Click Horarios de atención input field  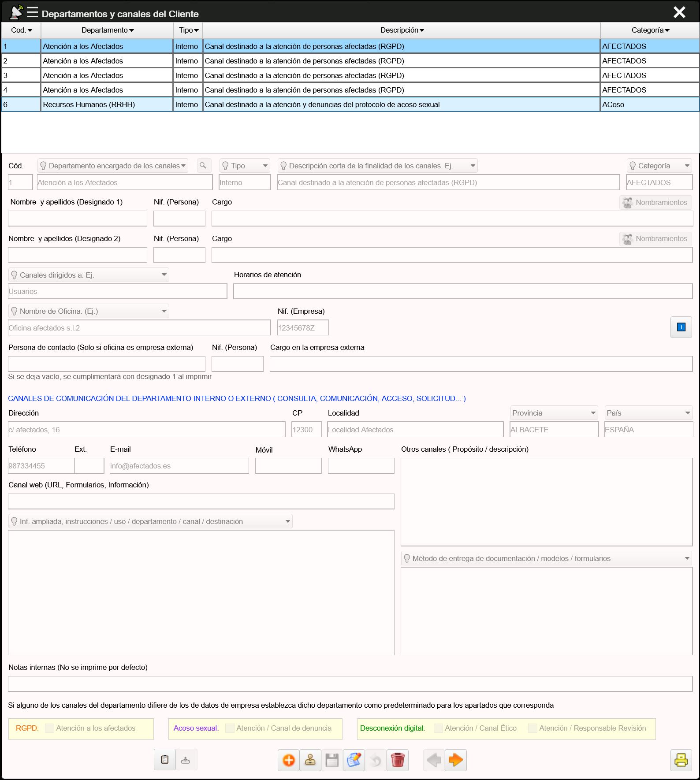click(463, 291)
